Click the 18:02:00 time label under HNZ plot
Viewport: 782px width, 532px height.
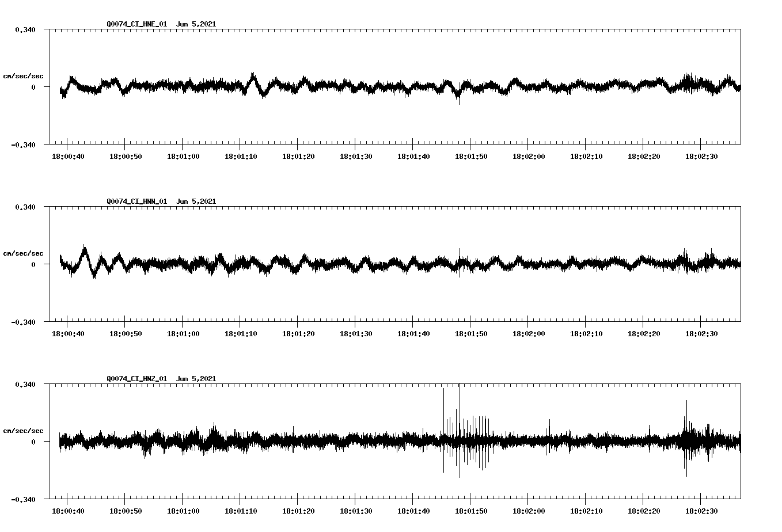coord(529,511)
